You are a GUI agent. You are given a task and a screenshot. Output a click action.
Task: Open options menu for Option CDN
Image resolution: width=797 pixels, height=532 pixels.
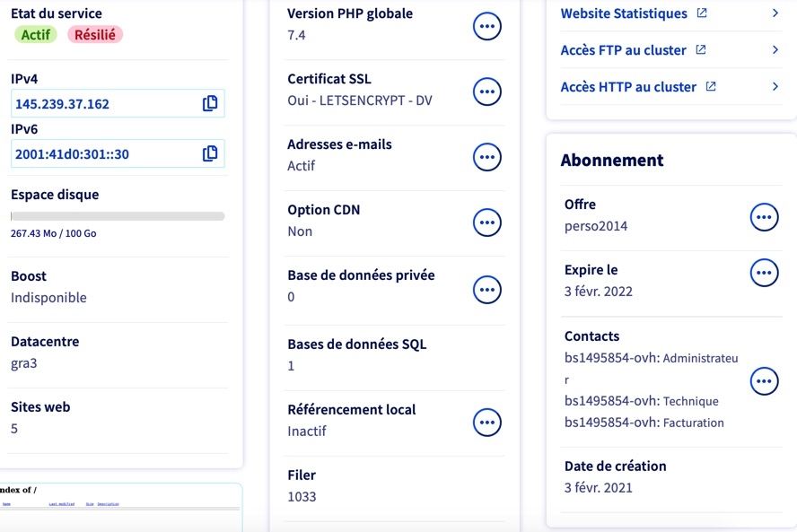tap(487, 222)
